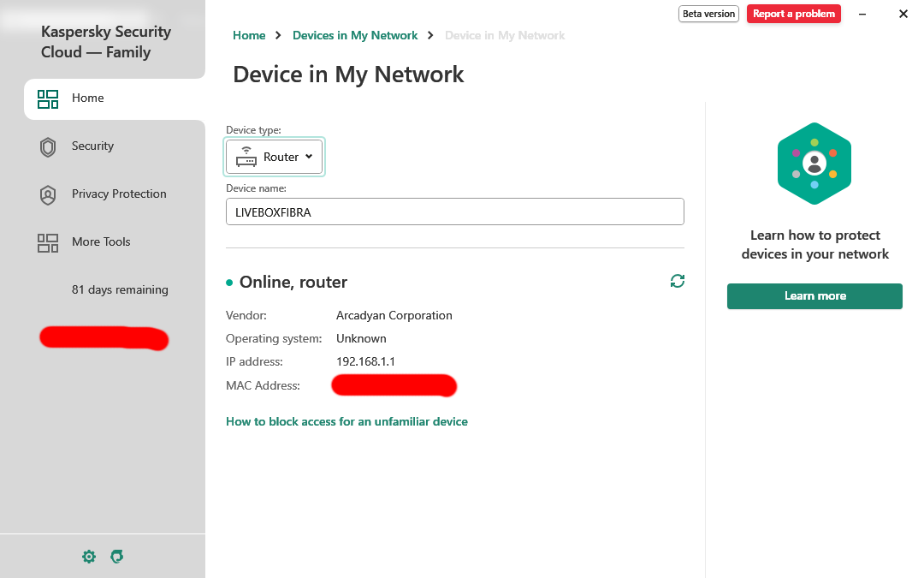Screen dimensions: 924x578
Task: Click the Beta version label
Action: tap(708, 14)
